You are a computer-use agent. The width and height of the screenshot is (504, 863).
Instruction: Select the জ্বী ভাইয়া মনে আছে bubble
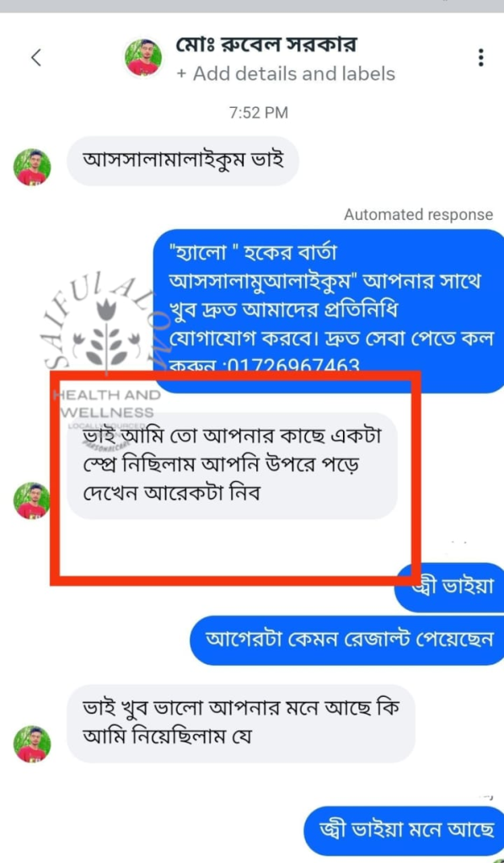[x=405, y=830]
